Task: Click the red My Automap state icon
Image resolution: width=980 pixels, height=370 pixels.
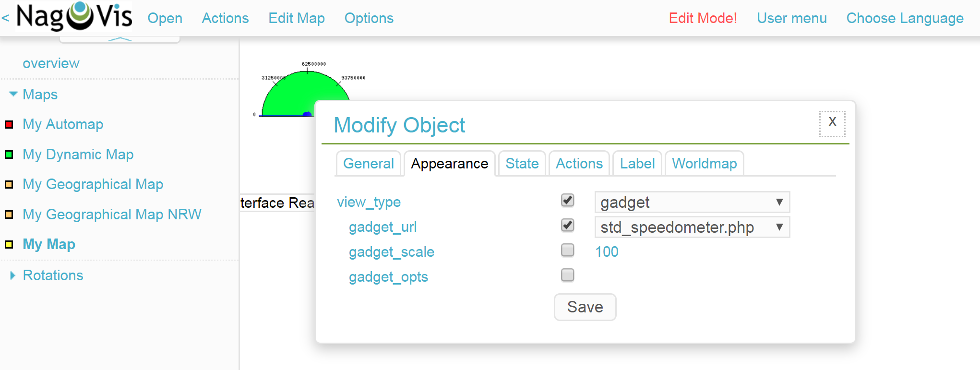Action: 9,125
